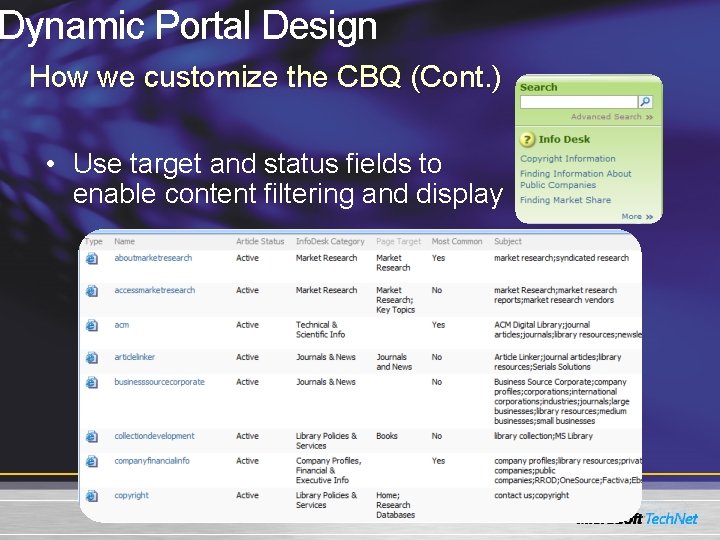Open the collectiondevelopment item
Image resolution: width=720 pixels, height=540 pixels.
pyautogui.click(x=154, y=436)
